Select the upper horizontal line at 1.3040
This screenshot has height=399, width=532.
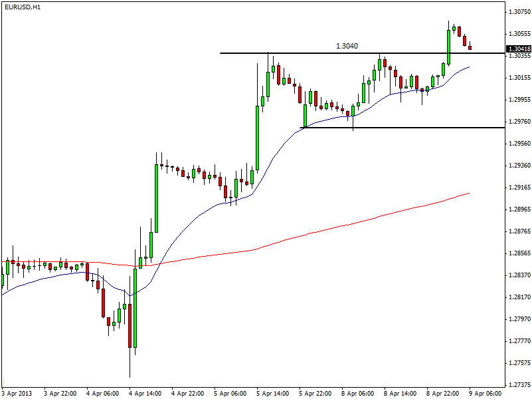[299, 53]
